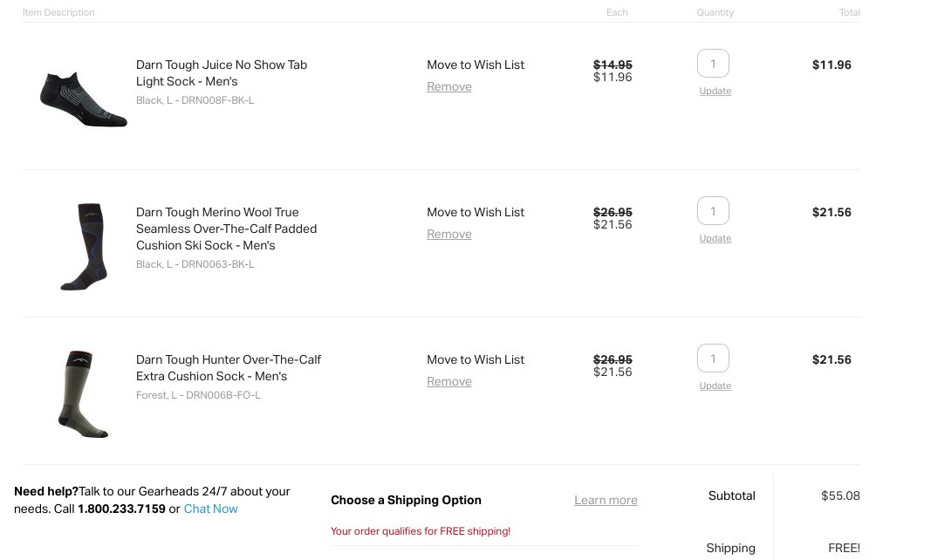Remove the Hunter Over-The-Calf sock
Viewport: 938px width, 560px height.
coord(449,382)
